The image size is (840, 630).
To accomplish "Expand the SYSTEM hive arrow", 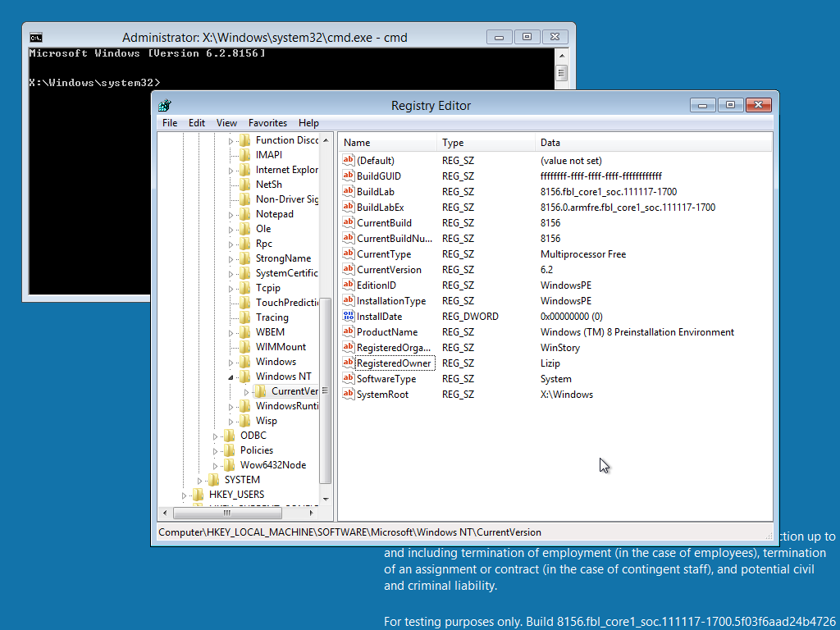I will [200, 480].
